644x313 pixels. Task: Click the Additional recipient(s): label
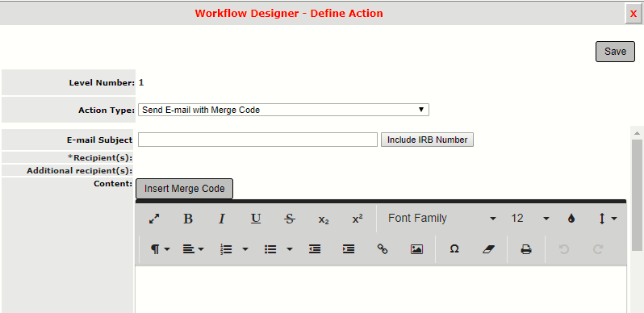[x=80, y=170]
